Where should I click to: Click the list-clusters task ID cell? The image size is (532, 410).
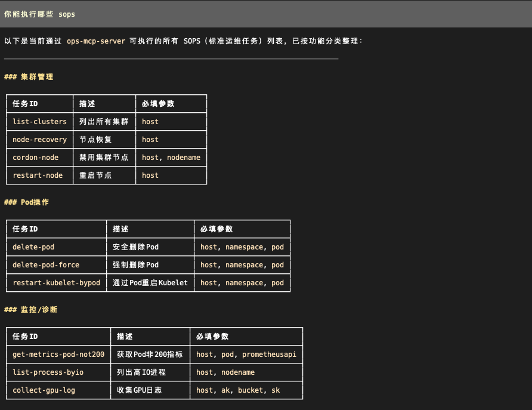[x=39, y=122]
